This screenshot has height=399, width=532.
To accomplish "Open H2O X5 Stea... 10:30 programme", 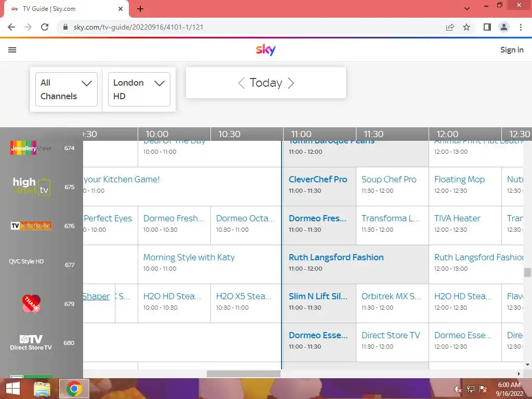I will [x=246, y=303].
